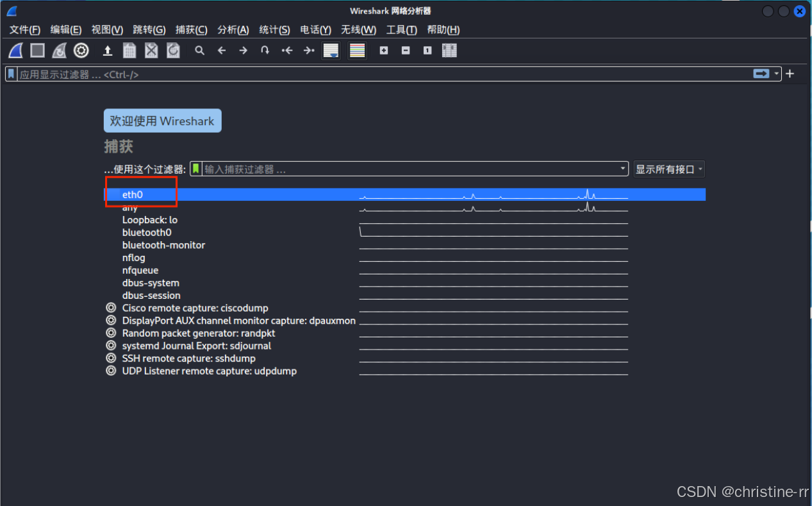The height and width of the screenshot is (506, 812).
Task: Open the 视图(V) menu
Action: click(x=107, y=30)
